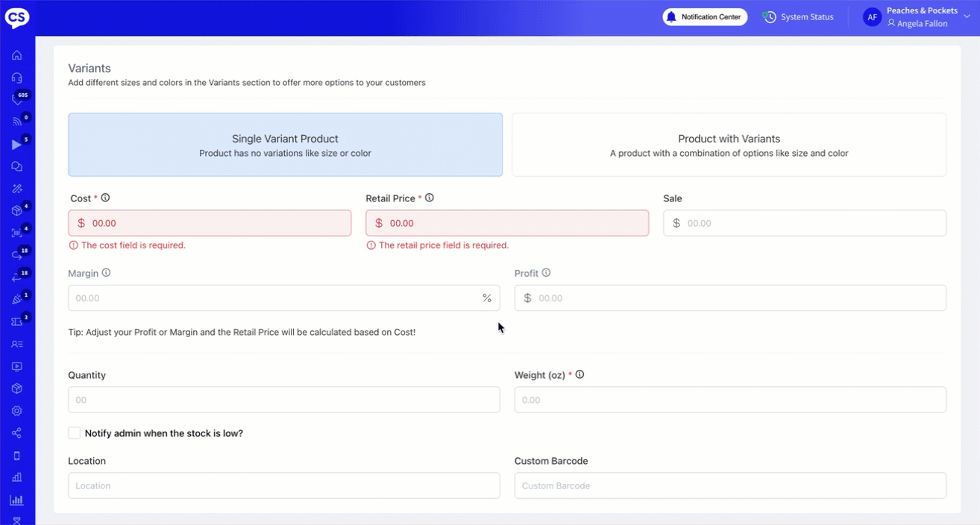Click the Variants section heading
This screenshot has height=525, width=980.
click(89, 68)
